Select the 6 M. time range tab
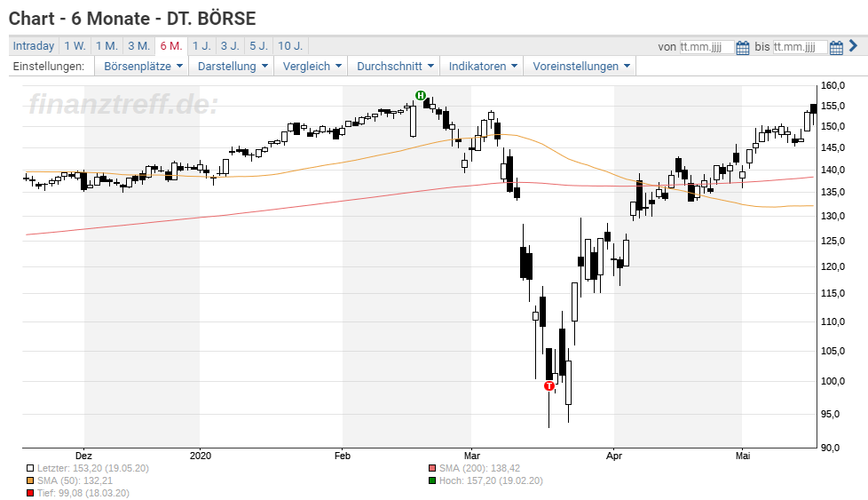Screen dimensions: 868x500 click(x=171, y=46)
